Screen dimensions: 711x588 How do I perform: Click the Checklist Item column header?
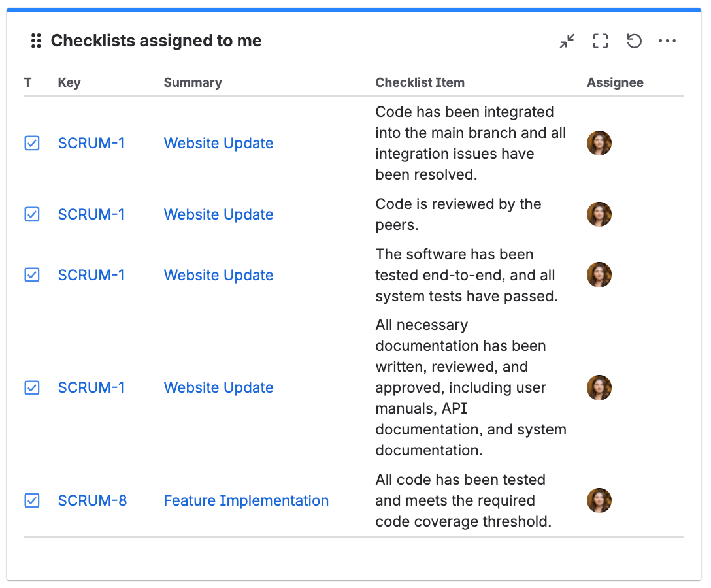[x=420, y=82]
